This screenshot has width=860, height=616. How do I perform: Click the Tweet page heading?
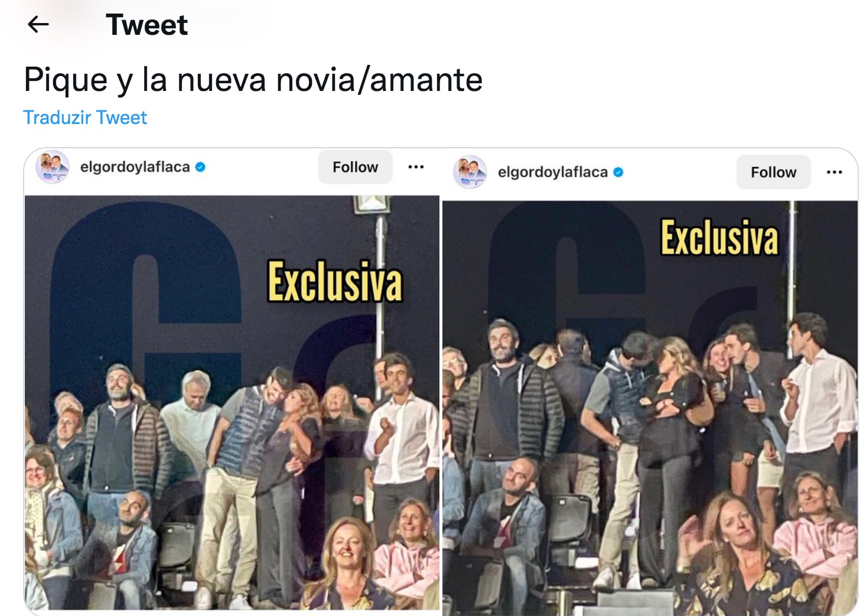(x=146, y=25)
